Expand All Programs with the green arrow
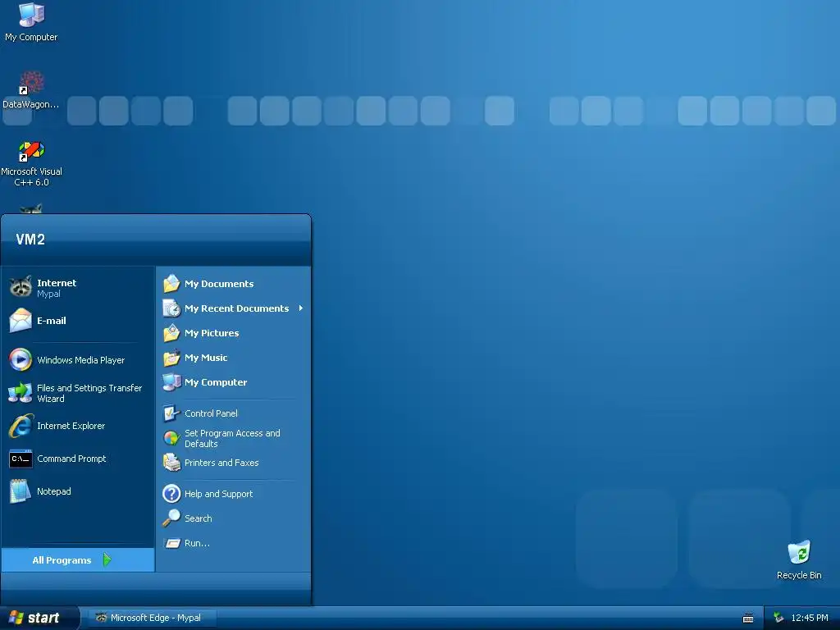The height and width of the screenshot is (630, 840). (x=107, y=559)
